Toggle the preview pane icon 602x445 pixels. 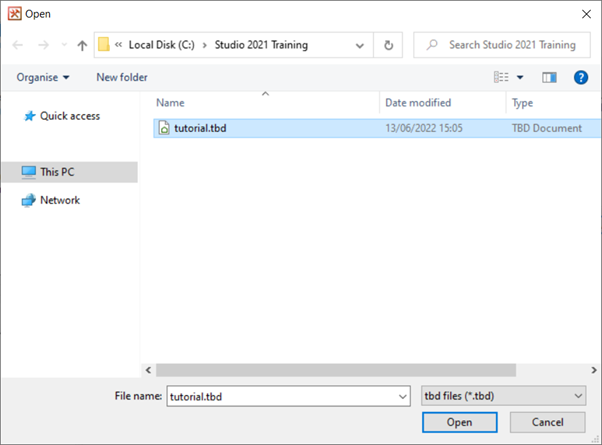point(549,77)
